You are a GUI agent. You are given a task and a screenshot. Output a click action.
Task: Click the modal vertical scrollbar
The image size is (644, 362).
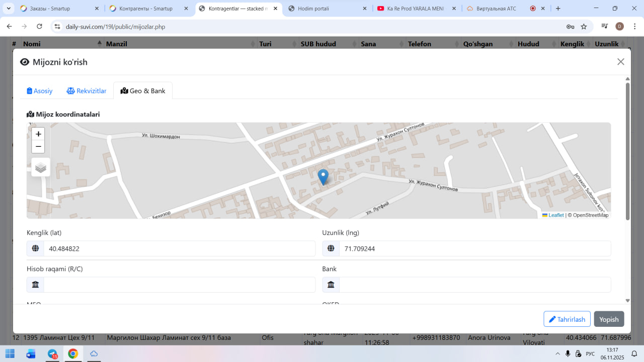(627, 151)
